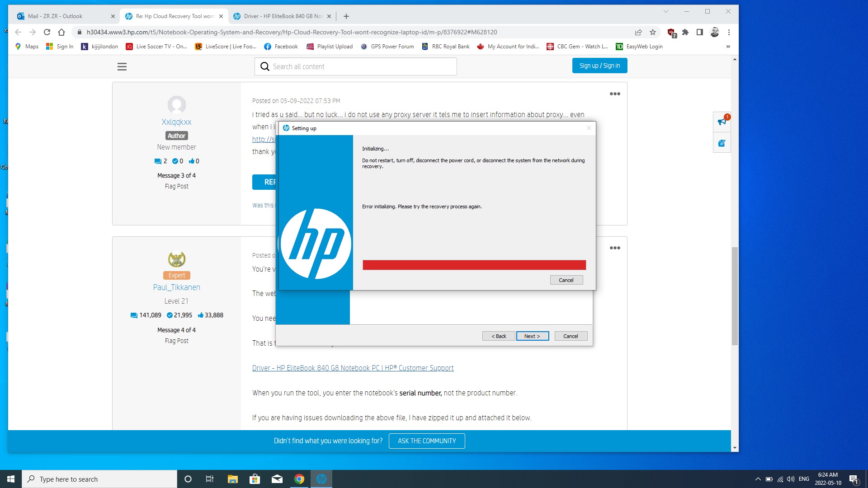Open the tab search dropdown arrow
868x488 pixels.
click(x=665, y=11)
